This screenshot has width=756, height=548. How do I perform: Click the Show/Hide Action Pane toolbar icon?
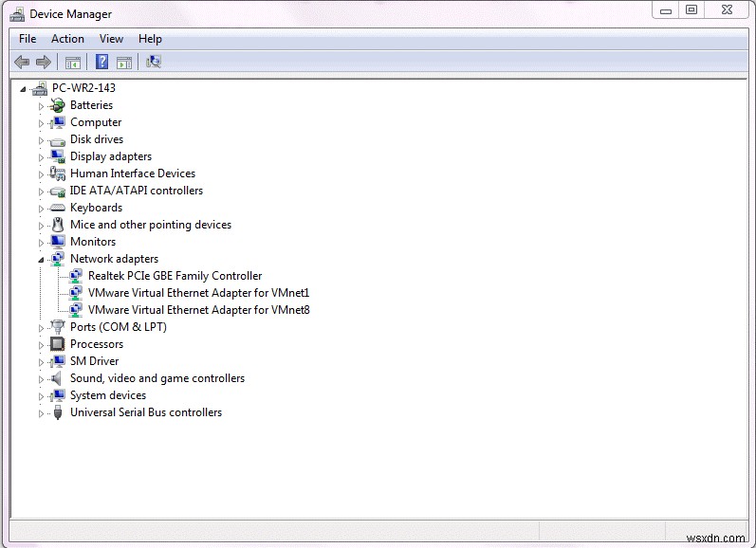click(124, 63)
